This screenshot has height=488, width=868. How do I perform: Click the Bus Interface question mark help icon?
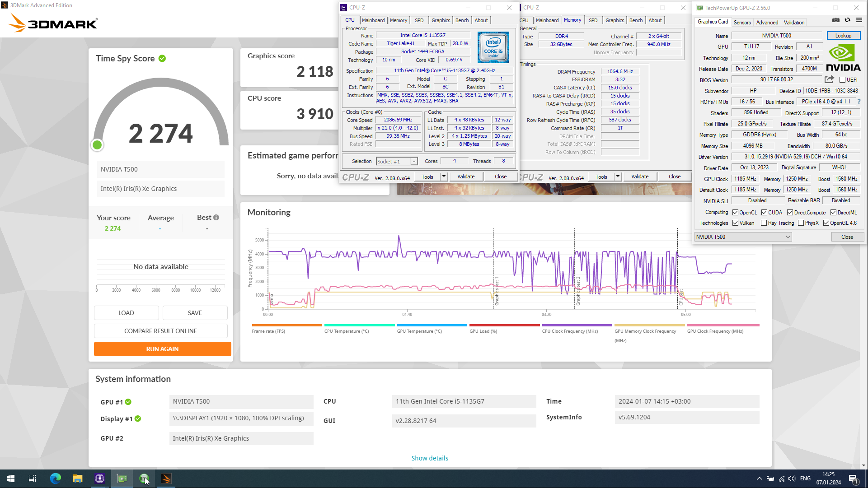859,102
